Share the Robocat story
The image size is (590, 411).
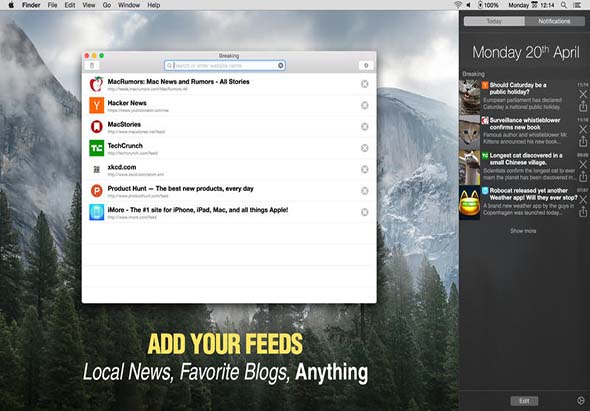coord(583,212)
